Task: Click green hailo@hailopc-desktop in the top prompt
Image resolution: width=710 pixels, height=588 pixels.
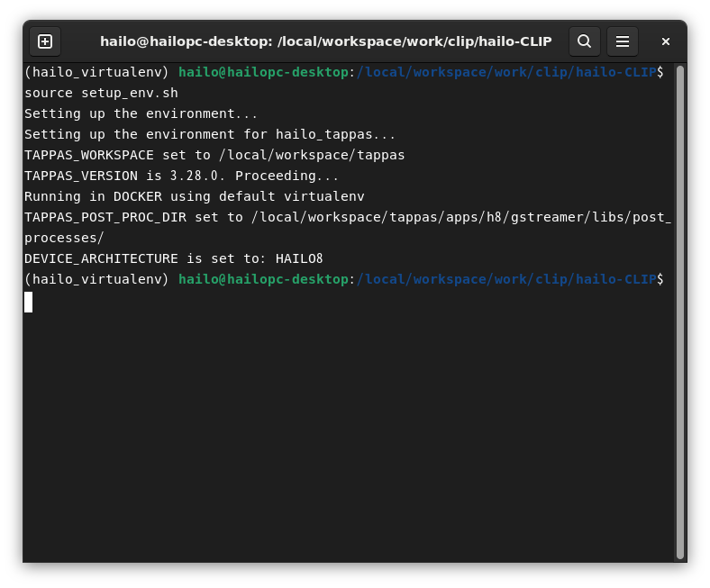Action: 262,72
